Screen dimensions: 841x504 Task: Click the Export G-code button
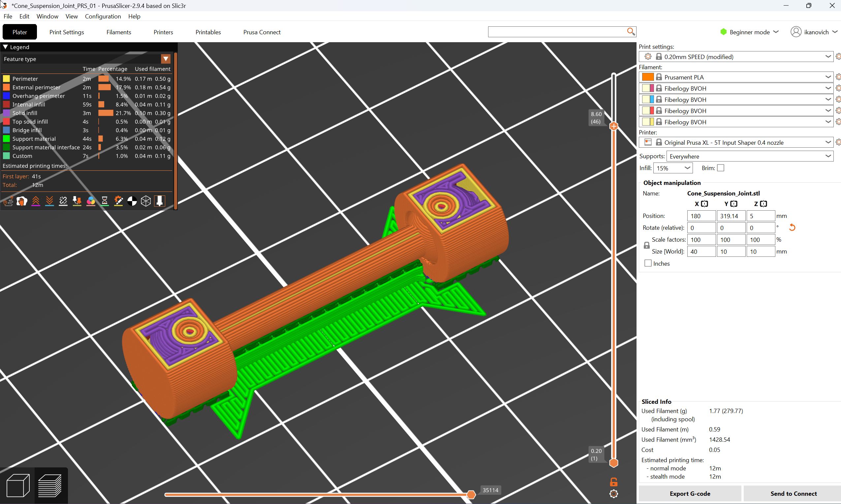[690, 493]
